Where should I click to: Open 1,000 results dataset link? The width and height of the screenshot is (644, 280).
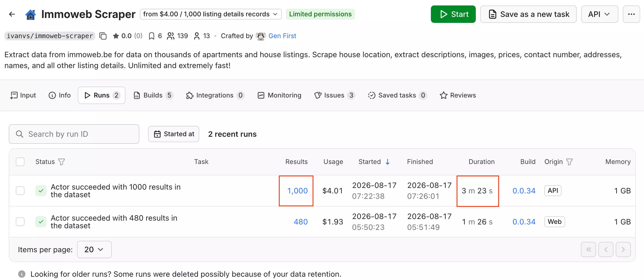[298, 191]
